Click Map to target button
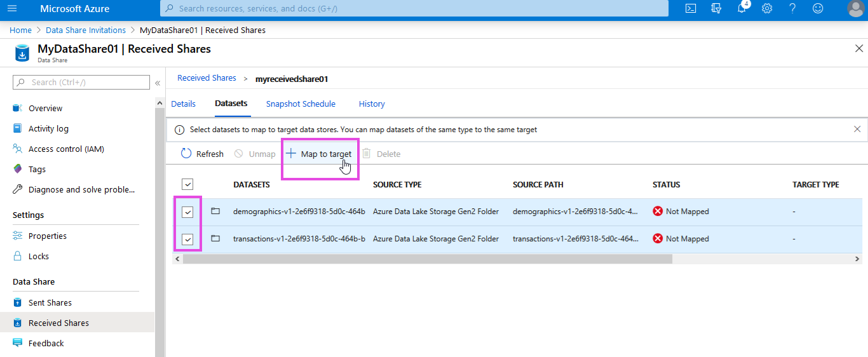 (318, 154)
